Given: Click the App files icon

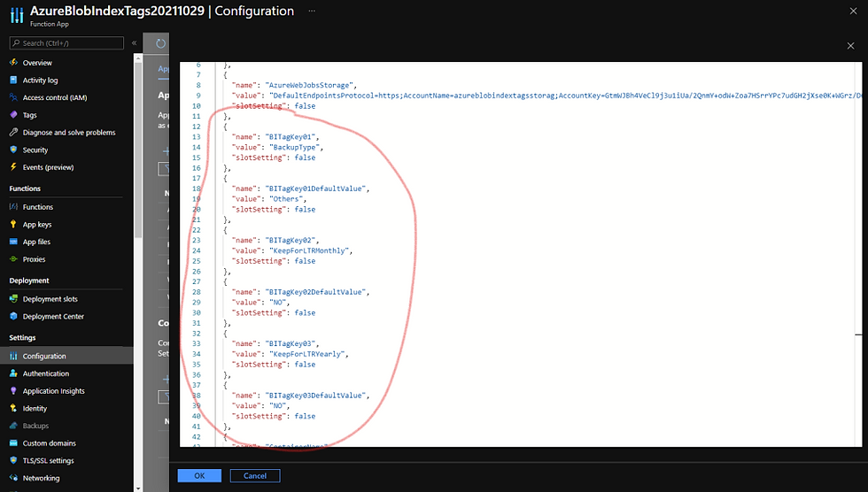Looking at the screenshot, I should pos(13,242).
